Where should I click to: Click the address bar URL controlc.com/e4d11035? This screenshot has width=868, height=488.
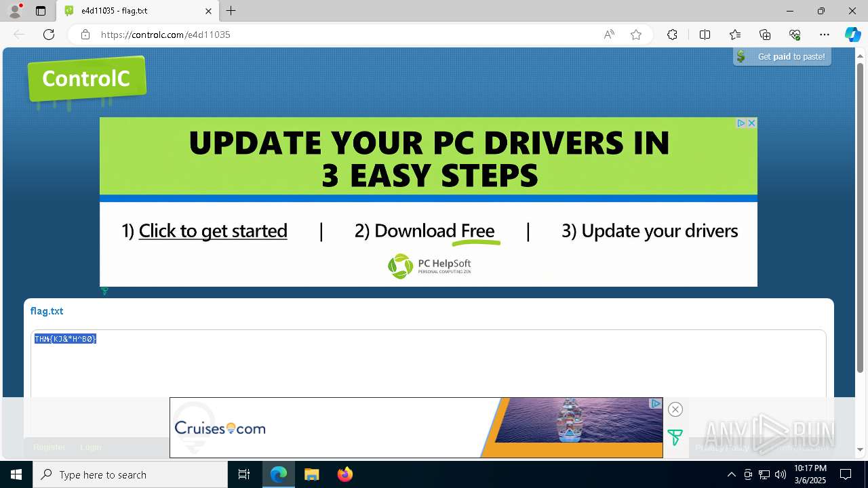[165, 35]
